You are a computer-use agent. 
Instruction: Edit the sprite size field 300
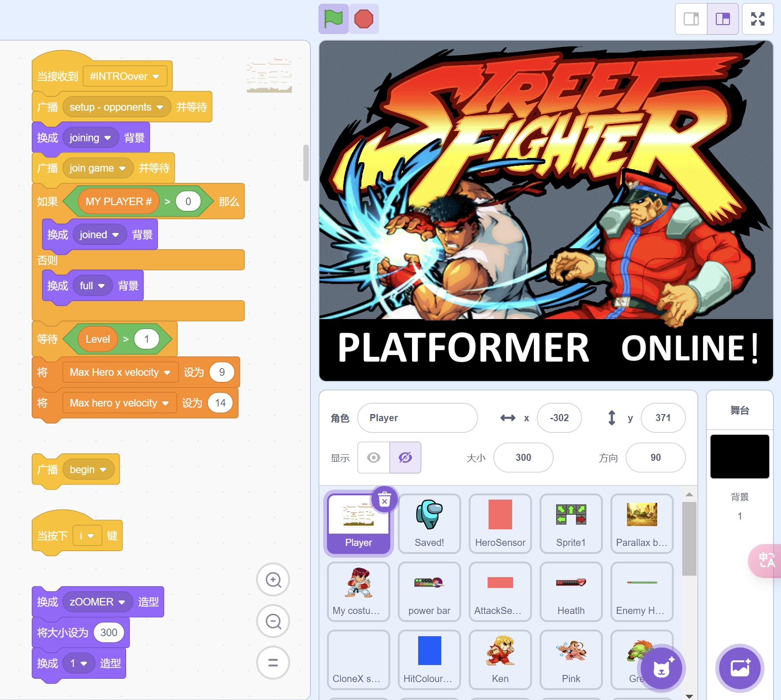[x=523, y=458]
